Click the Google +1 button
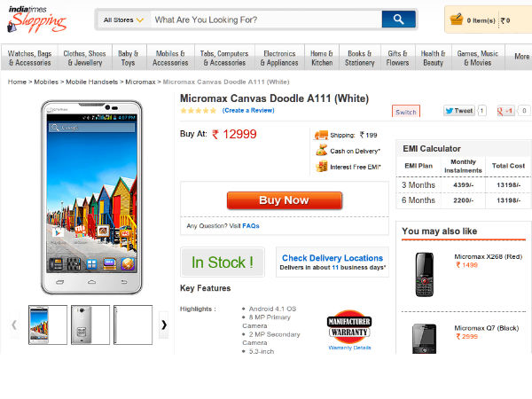The height and width of the screenshot is (399, 532). click(x=505, y=111)
